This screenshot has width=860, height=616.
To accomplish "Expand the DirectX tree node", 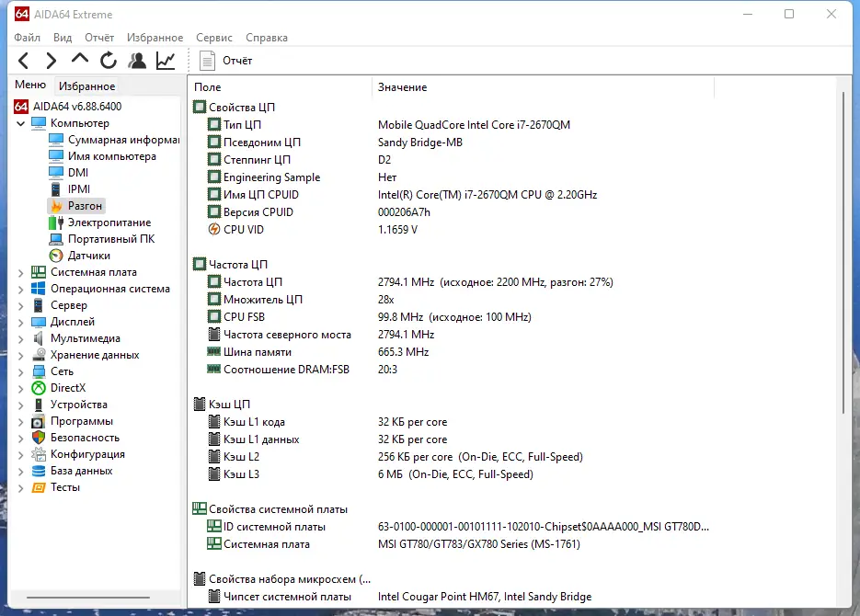I will pyautogui.click(x=21, y=388).
